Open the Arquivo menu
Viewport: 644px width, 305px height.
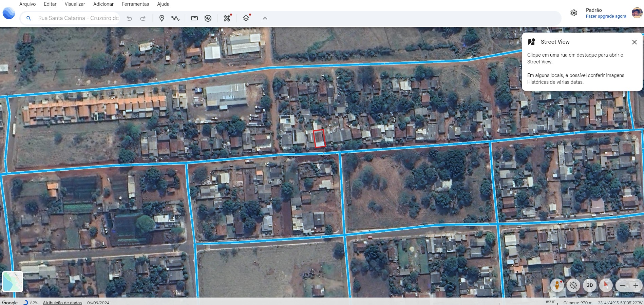[27, 4]
